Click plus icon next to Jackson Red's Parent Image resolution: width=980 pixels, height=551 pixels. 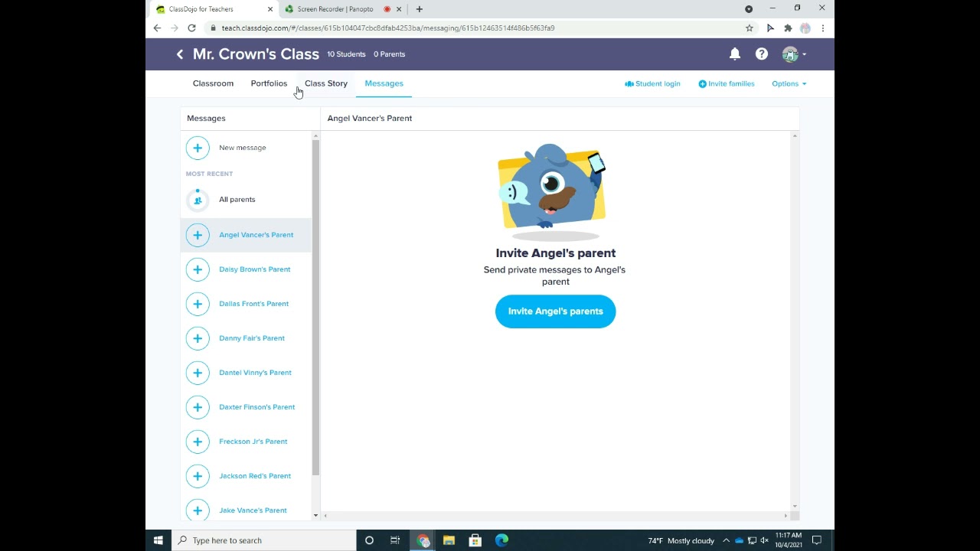(x=198, y=476)
